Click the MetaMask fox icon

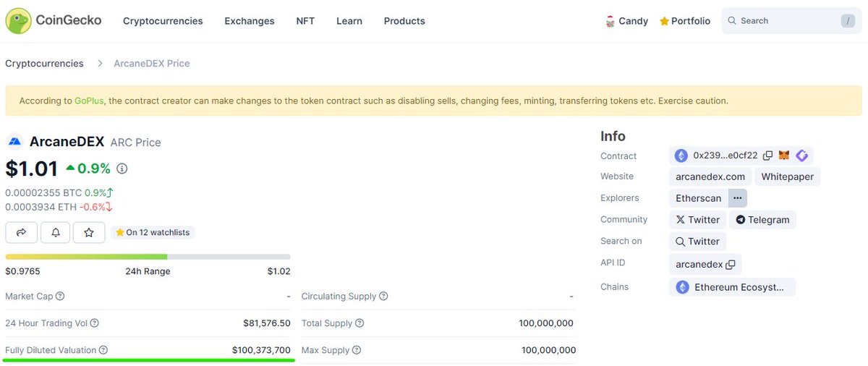pyautogui.click(x=784, y=156)
